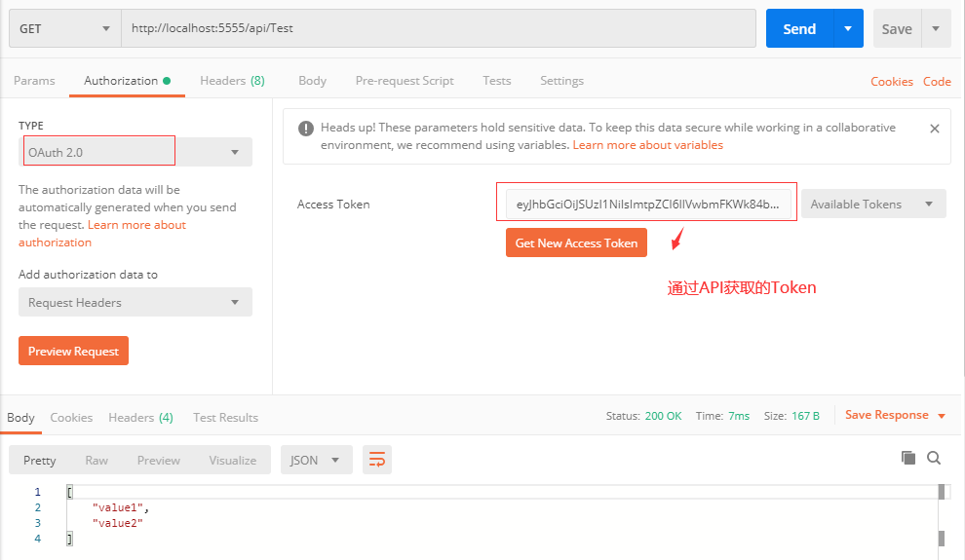Expand the Save options arrow
This screenshot has height=560, width=965.
tap(936, 29)
